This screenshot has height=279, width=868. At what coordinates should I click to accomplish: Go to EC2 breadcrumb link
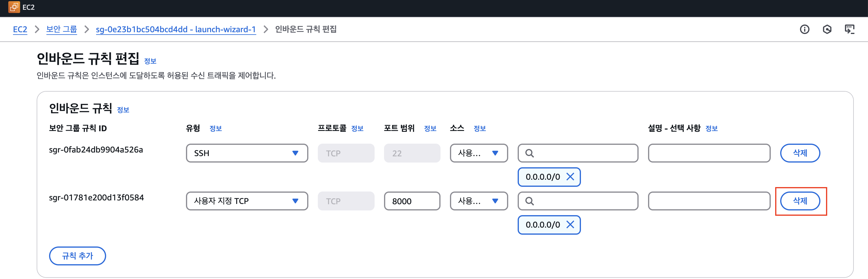[x=20, y=29]
